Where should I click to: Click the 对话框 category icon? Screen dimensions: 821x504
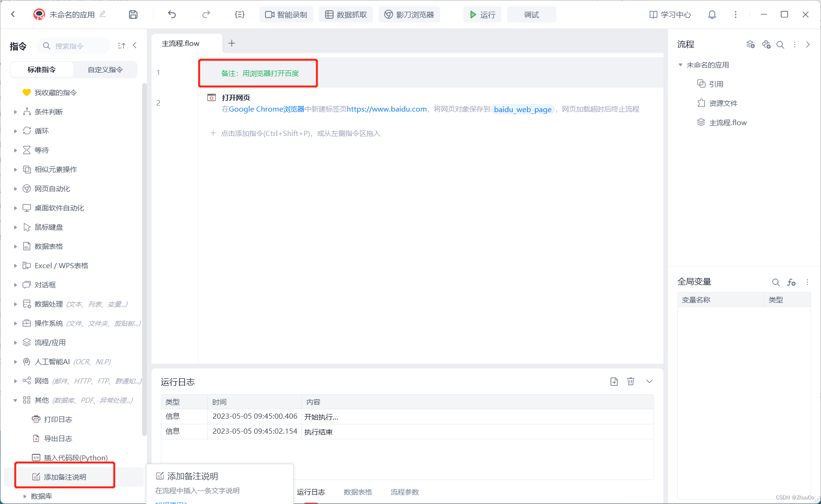[27, 285]
